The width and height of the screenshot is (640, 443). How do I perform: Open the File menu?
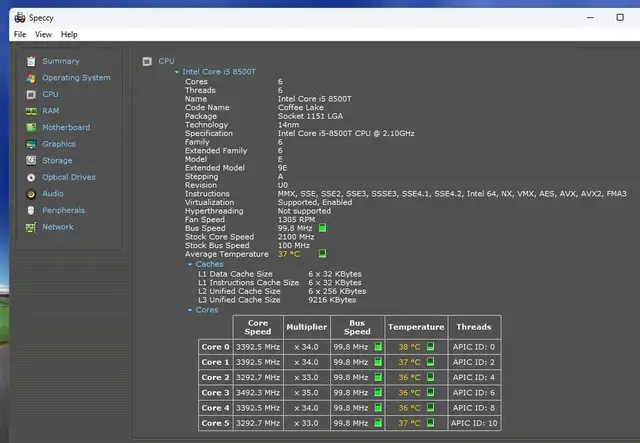(x=20, y=35)
